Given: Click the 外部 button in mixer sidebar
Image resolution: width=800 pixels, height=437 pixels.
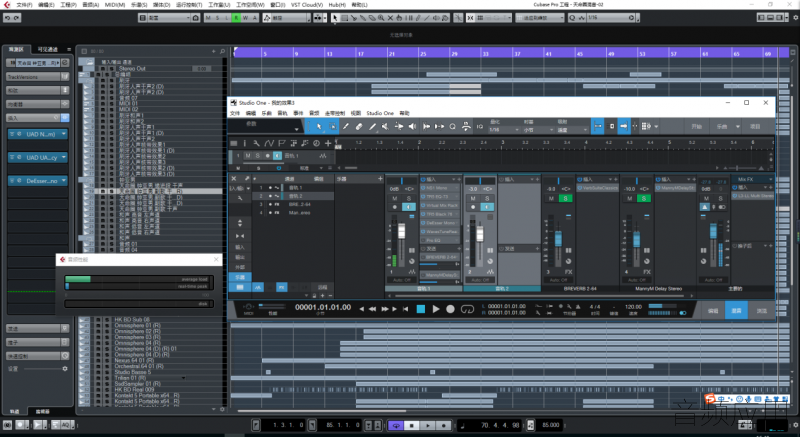Looking at the screenshot, I should (x=240, y=267).
